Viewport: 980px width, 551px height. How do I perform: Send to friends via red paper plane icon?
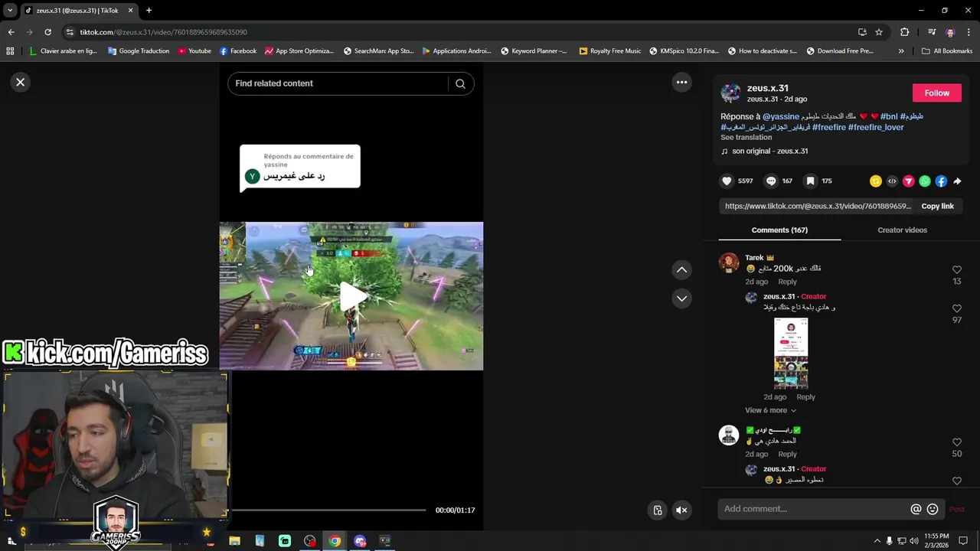909,181
